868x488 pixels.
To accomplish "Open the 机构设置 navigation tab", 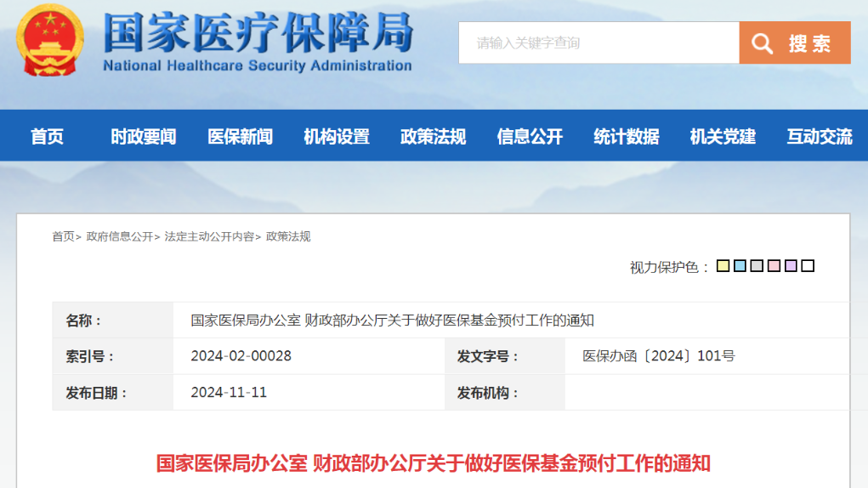I will click(337, 136).
